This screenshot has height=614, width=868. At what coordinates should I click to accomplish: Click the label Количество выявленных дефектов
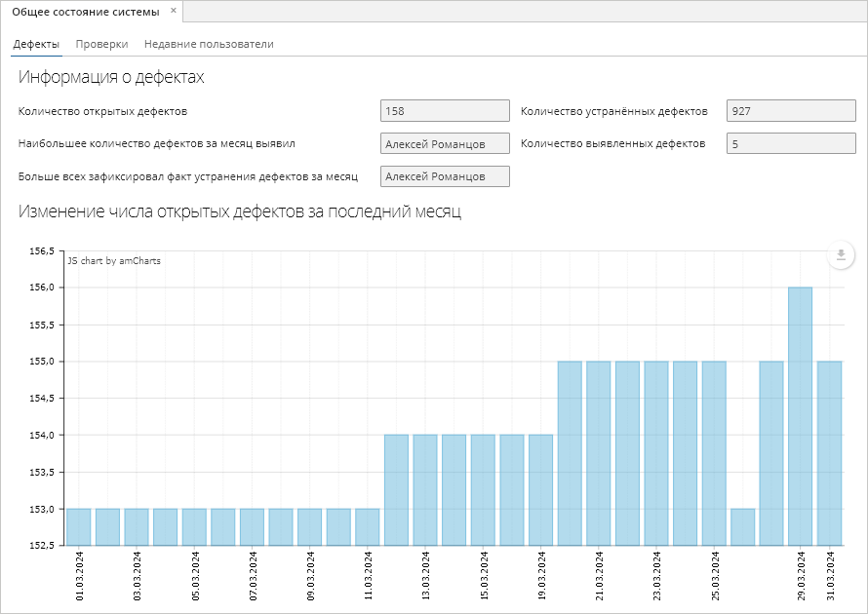pos(612,144)
